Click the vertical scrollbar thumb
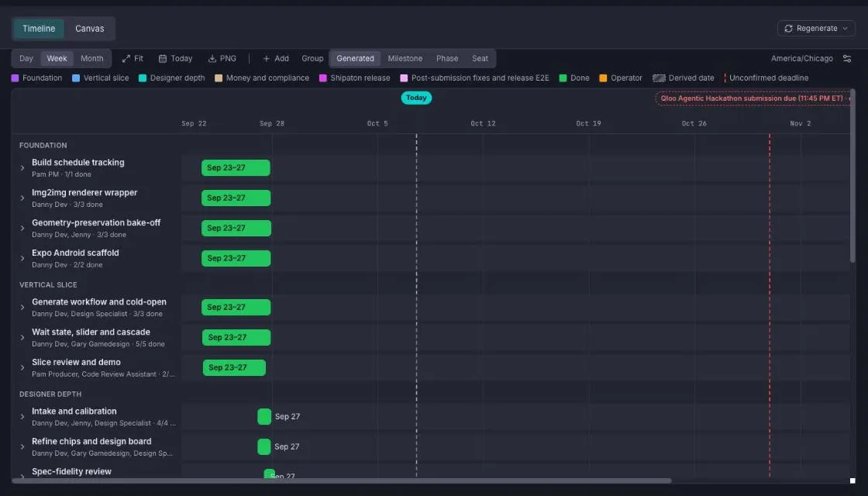868x496 pixels. pos(852,176)
